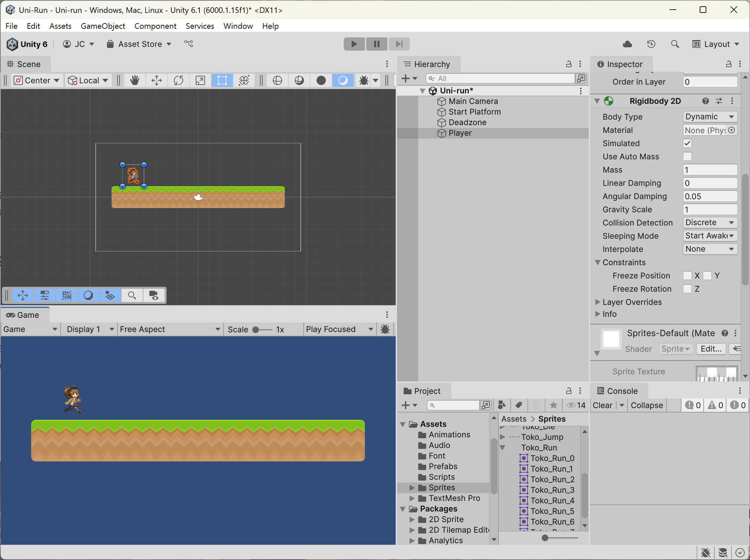This screenshot has width=750, height=560.
Task: Toggle the Simulated checkbox
Action: [687, 143]
